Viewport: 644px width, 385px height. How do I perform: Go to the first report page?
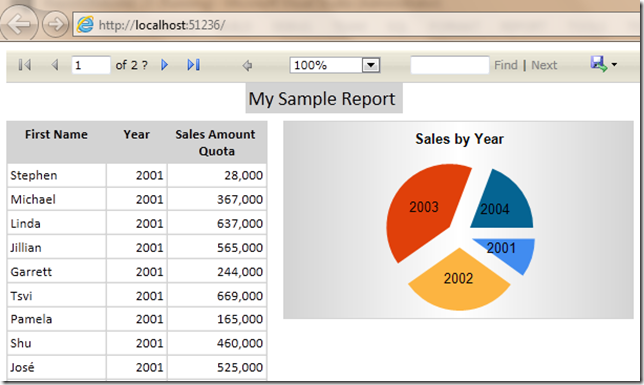tap(25, 65)
